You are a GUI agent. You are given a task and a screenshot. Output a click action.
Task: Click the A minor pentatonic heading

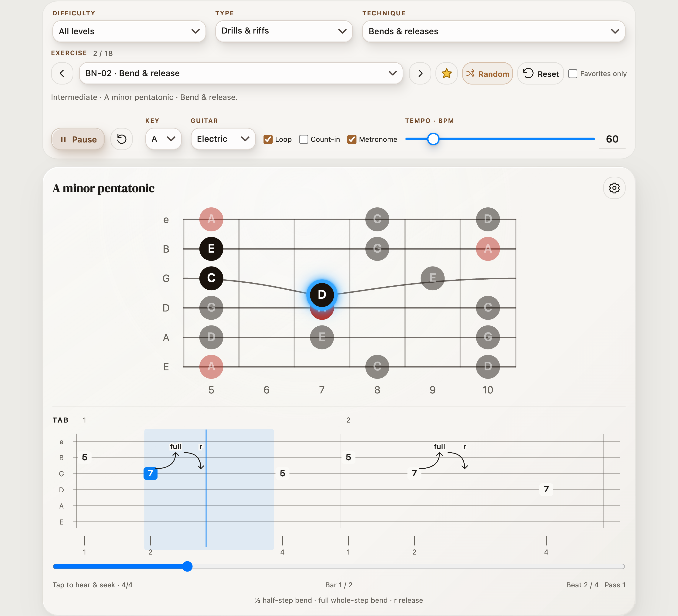point(103,188)
